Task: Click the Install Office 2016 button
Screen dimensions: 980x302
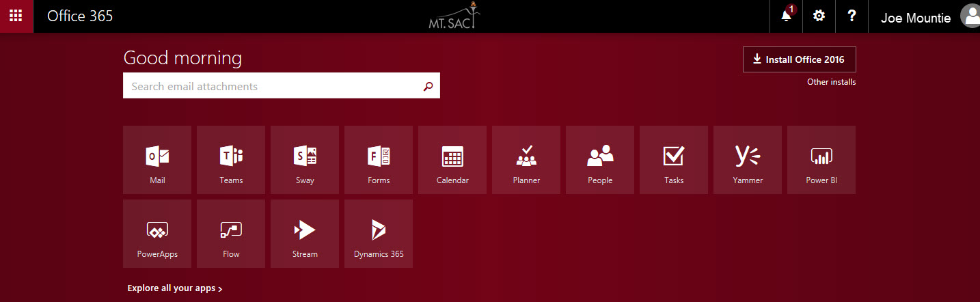Action: tap(799, 59)
